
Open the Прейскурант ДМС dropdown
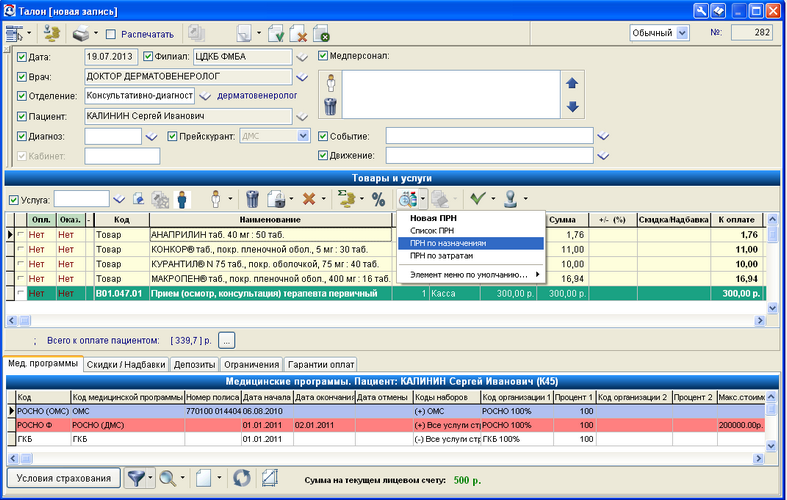pos(303,136)
